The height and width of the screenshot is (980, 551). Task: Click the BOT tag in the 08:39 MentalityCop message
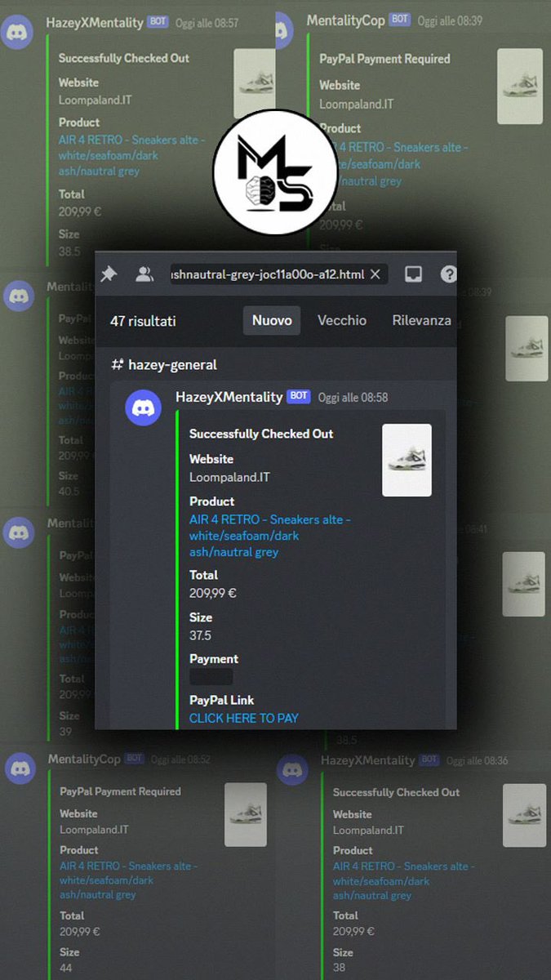[399, 20]
